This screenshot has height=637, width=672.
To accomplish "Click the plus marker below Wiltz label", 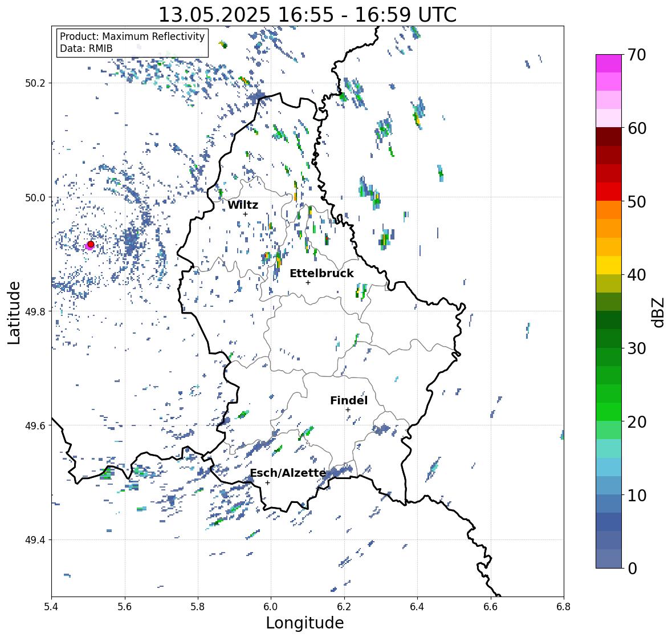I will 245,214.
